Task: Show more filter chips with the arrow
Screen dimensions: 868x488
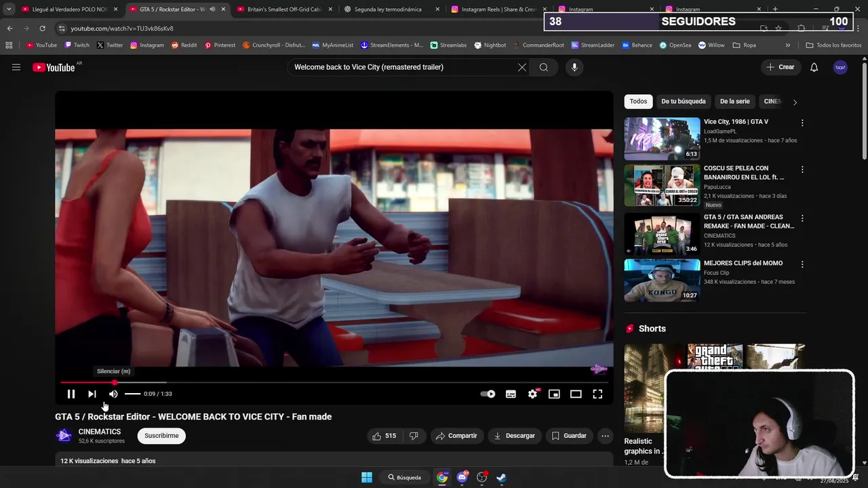Action: coord(795,102)
